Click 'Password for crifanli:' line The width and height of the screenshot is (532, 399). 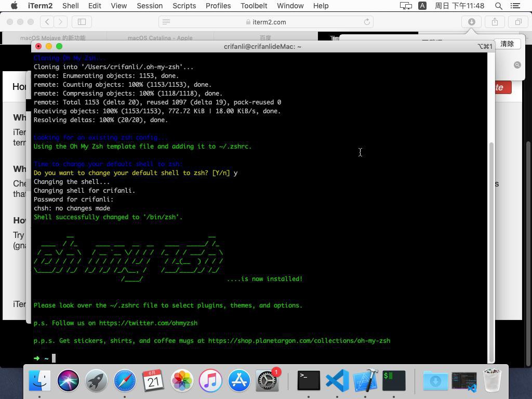[73, 199]
